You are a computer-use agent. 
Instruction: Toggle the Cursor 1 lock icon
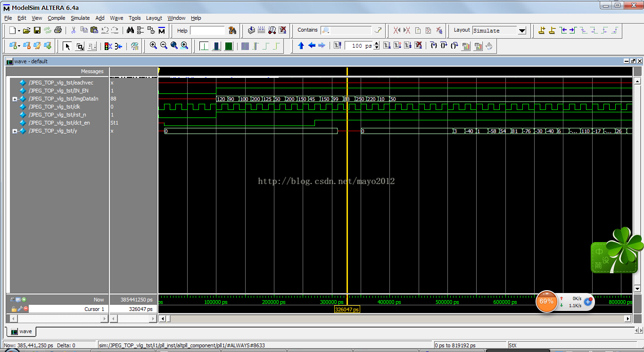tap(14, 309)
